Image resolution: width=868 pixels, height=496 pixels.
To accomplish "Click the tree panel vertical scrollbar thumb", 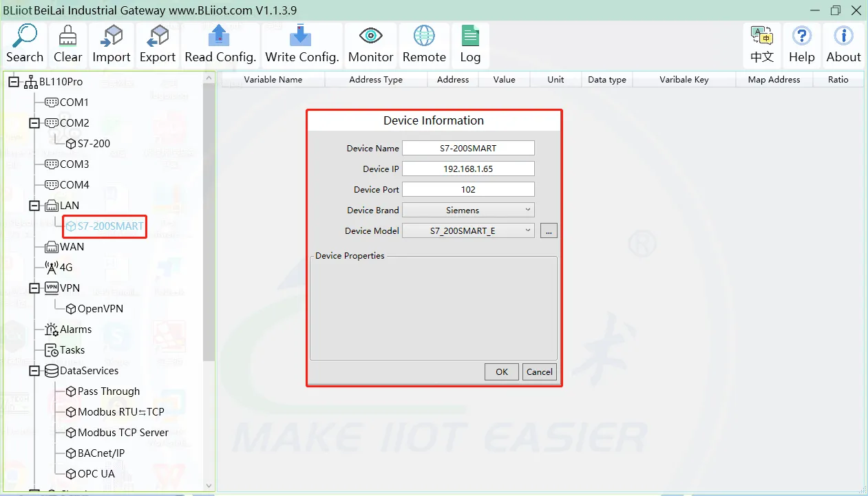I will pyautogui.click(x=209, y=222).
